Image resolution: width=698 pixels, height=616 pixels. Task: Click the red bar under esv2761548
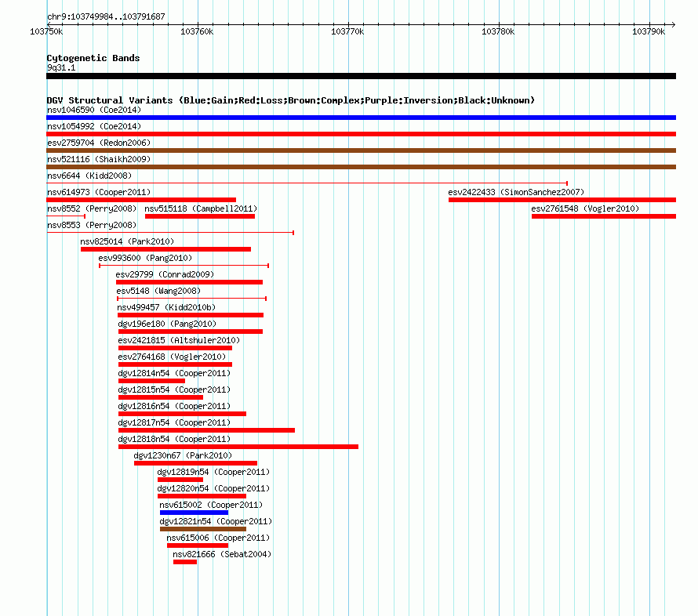[604, 216]
